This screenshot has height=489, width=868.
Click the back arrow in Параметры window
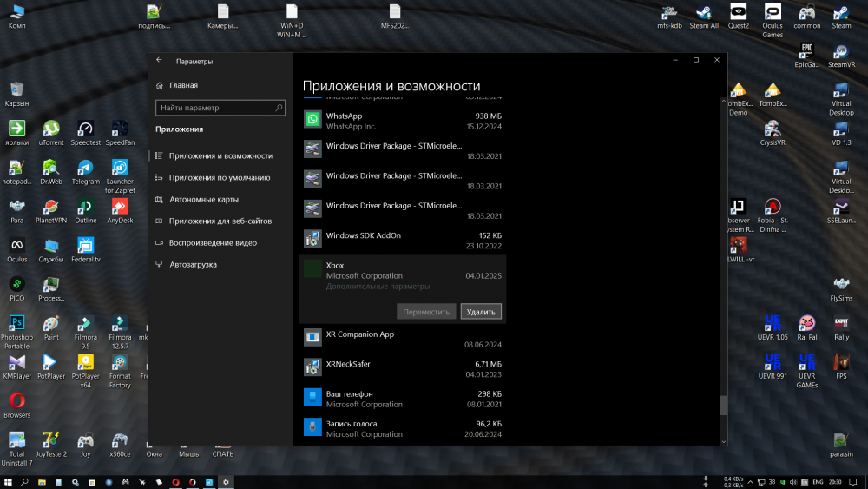pyautogui.click(x=159, y=61)
